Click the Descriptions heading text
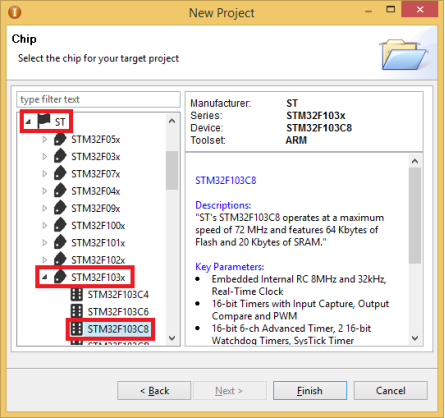This screenshot has height=418, width=445. pos(223,205)
